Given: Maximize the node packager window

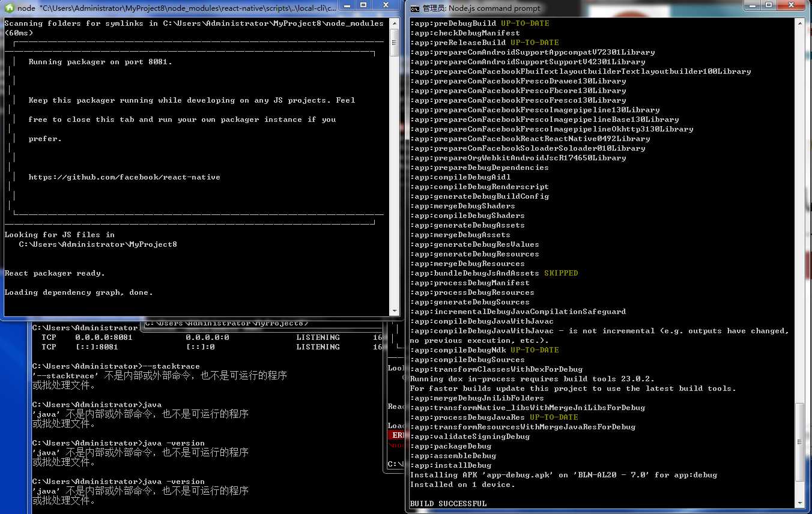Looking at the screenshot, I should [363, 5].
